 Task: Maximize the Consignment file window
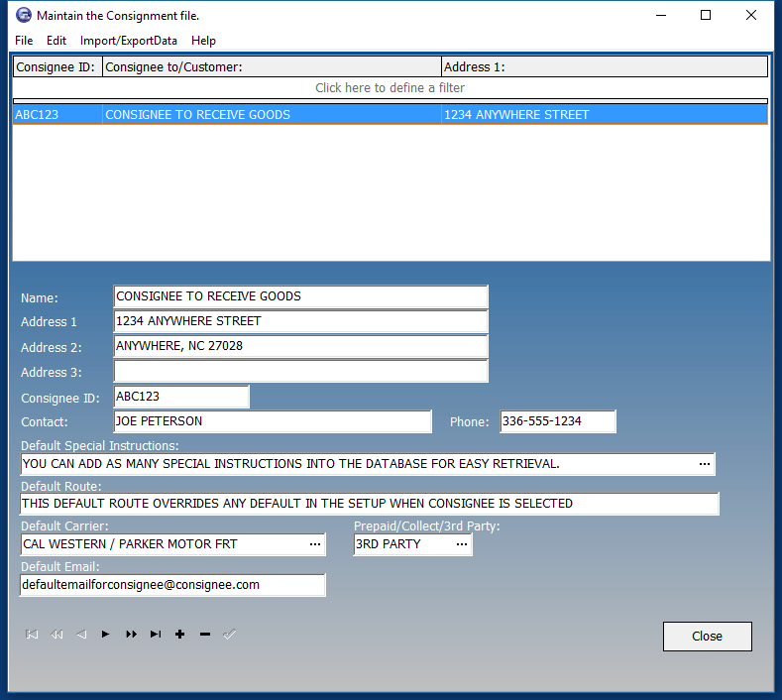(x=706, y=16)
